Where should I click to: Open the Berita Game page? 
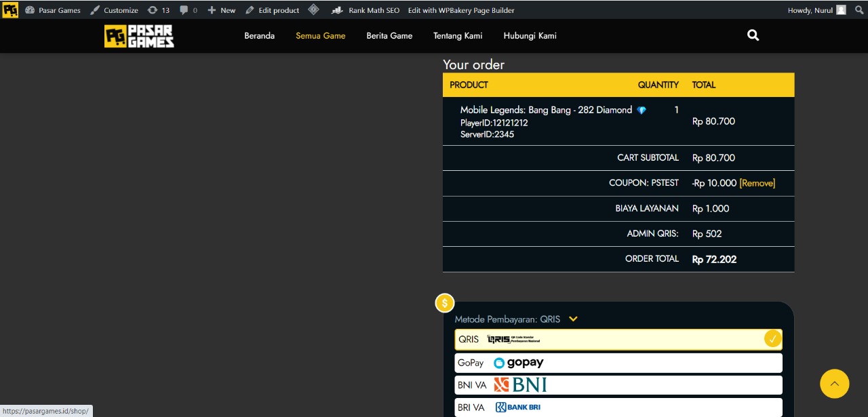(x=389, y=36)
